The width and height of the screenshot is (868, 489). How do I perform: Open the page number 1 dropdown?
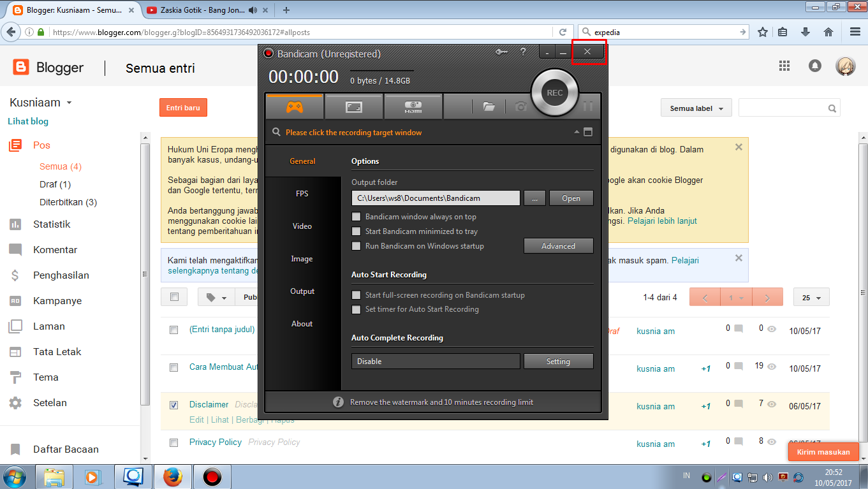(x=736, y=298)
